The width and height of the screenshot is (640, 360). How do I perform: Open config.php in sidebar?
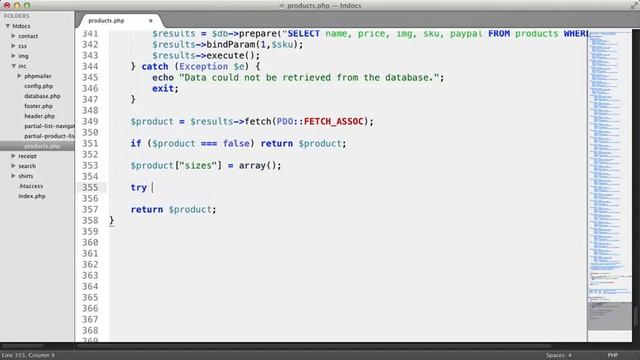[x=39, y=86]
